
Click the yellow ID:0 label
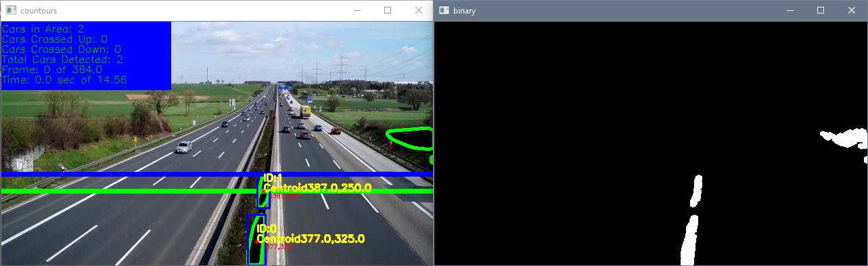(267, 229)
